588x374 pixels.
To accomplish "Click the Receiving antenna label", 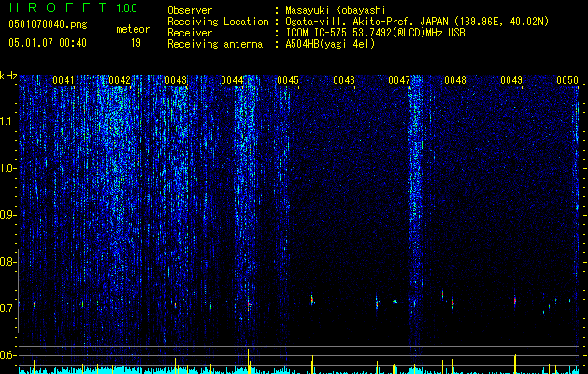I will [215, 44].
